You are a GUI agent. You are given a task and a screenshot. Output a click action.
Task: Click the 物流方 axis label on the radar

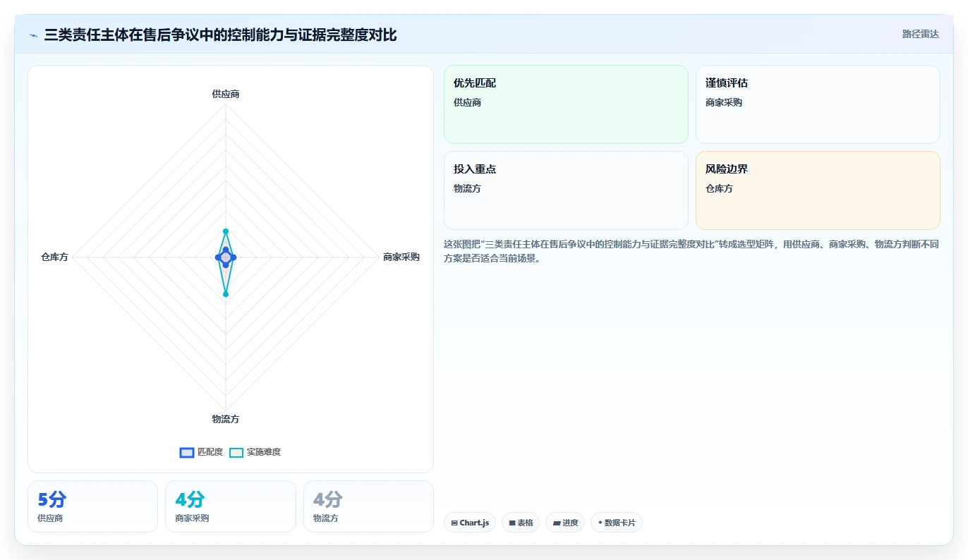tap(226, 419)
